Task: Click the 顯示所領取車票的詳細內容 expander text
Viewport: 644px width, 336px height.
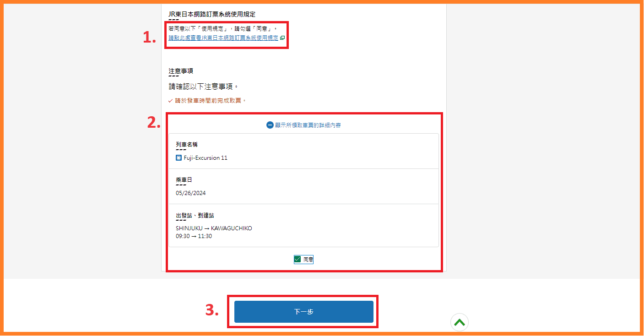Action: (308, 125)
